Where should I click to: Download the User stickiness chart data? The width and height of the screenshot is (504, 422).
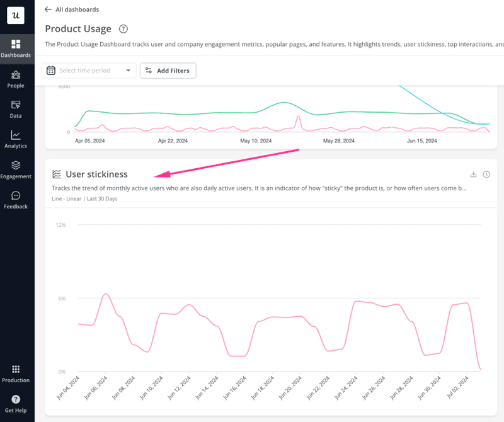tap(472, 174)
